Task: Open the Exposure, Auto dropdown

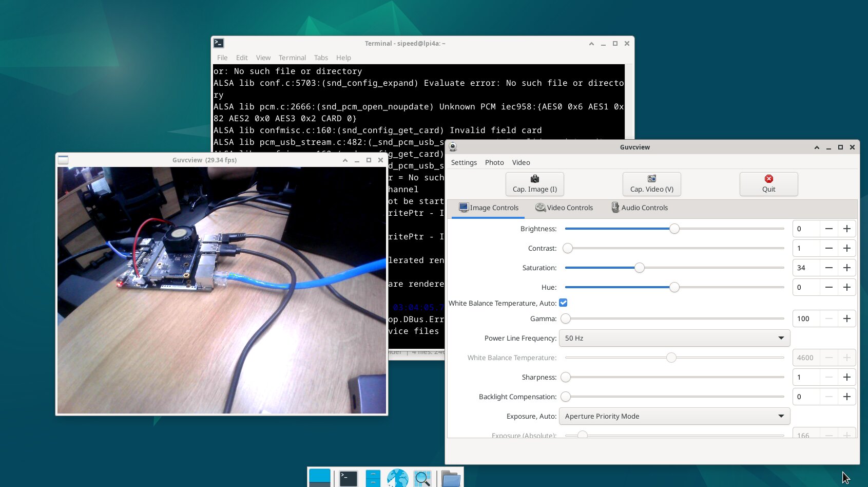Action: (x=674, y=416)
